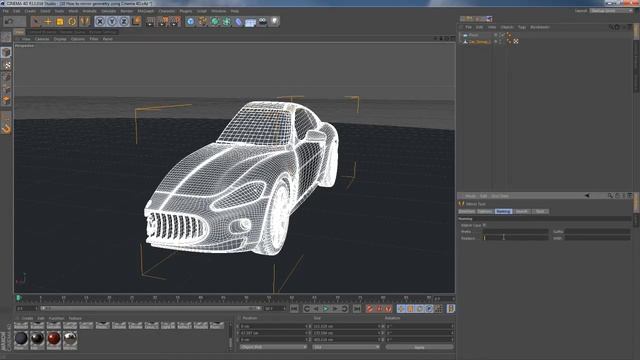Click the green array modeling object icon
640x360 pixels.
pos(227,21)
